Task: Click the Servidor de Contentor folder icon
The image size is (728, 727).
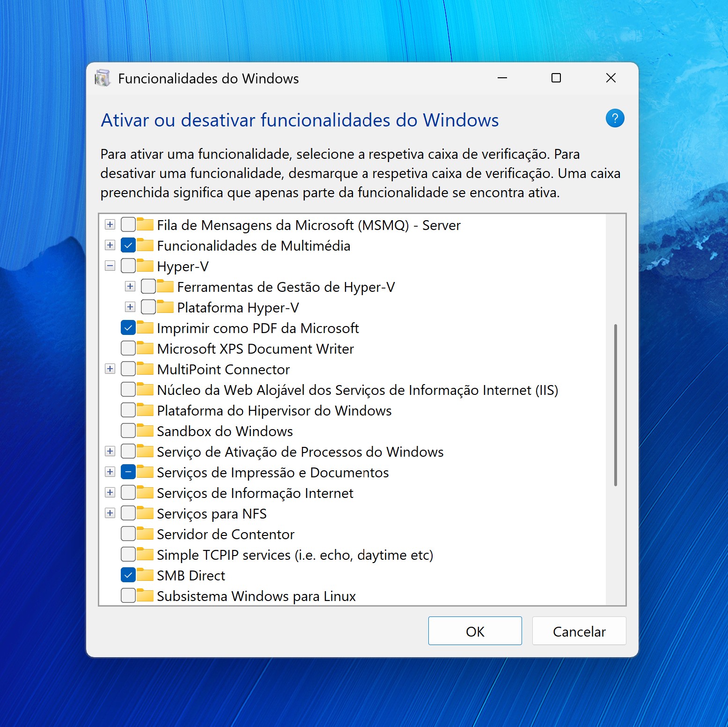Action: tap(145, 534)
